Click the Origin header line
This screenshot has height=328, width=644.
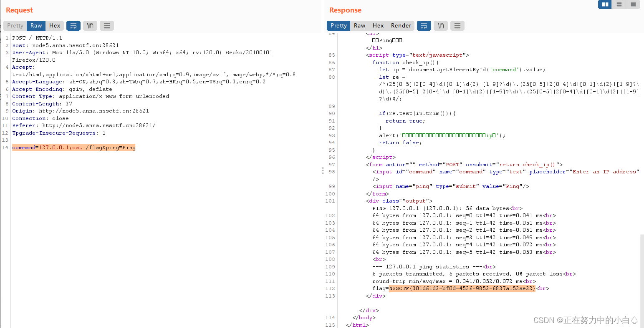tap(81, 111)
